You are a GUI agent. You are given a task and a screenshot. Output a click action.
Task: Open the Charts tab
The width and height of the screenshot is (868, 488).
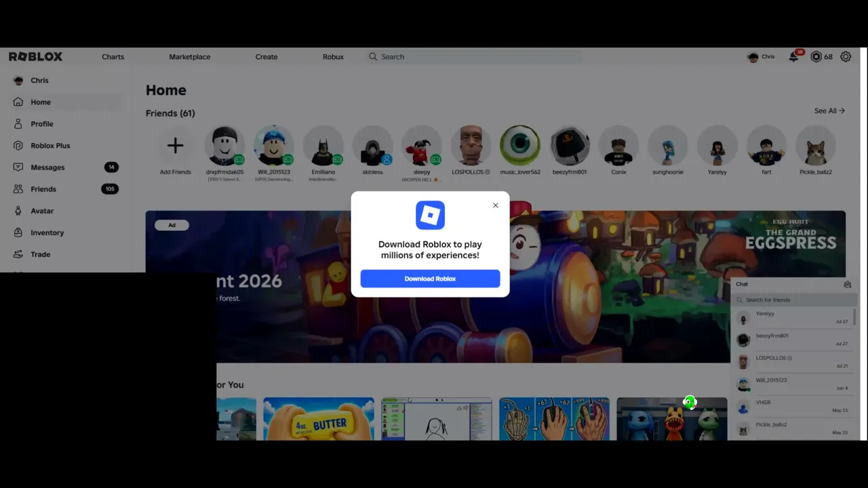pyautogui.click(x=113, y=57)
